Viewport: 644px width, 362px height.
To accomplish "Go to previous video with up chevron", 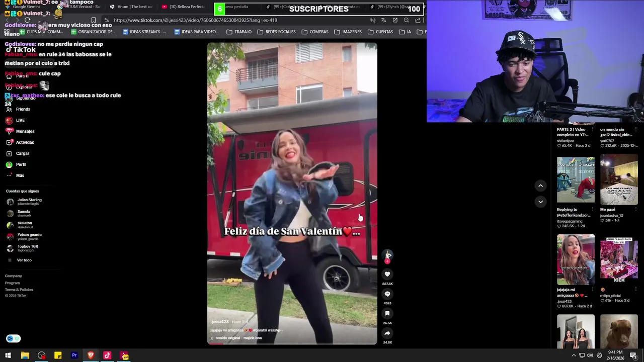I will [x=540, y=186].
